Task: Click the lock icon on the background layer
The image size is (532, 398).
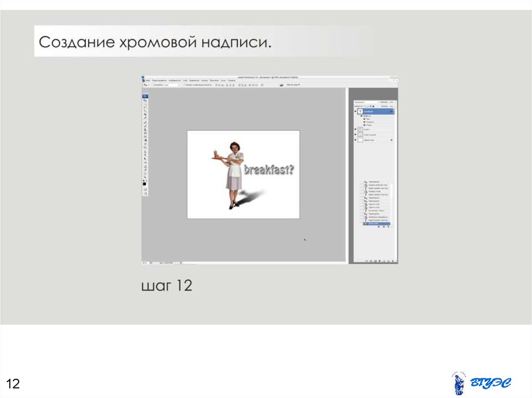Action: tap(392, 140)
